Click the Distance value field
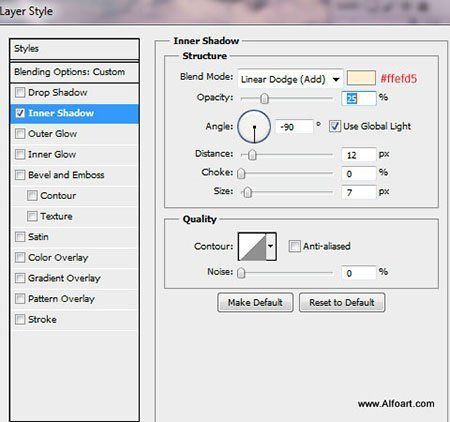450x422 pixels. pos(359,155)
